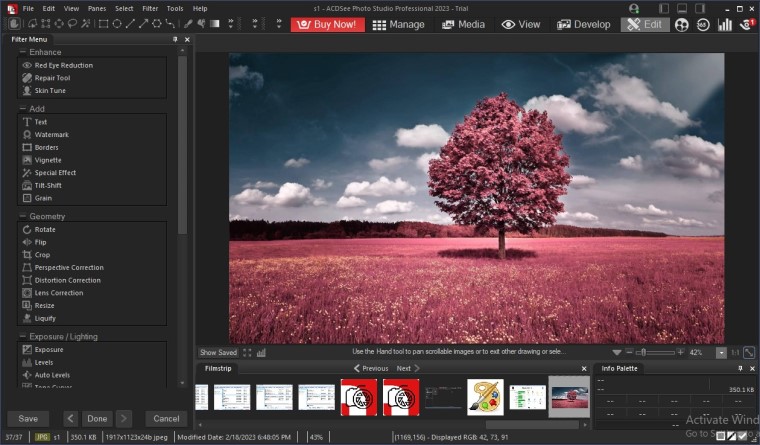Viewport: 760px width, 445px height.
Task: Open the Filter menu
Action: (150, 8)
